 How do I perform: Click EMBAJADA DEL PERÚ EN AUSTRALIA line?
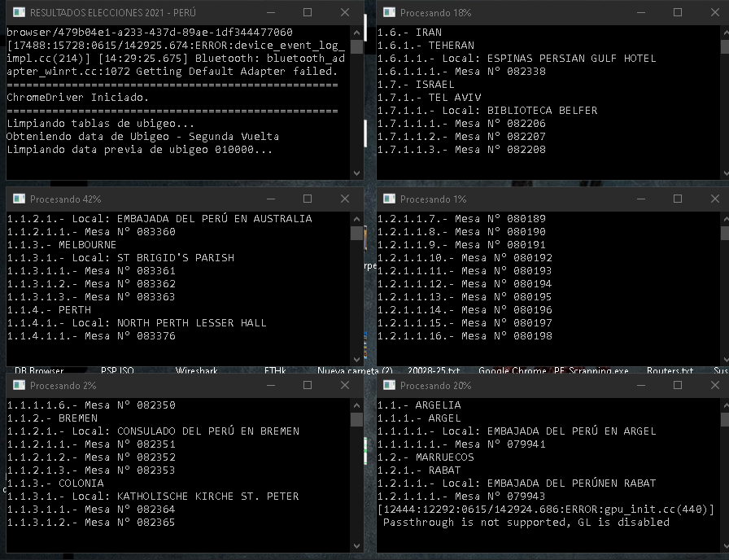(159, 219)
